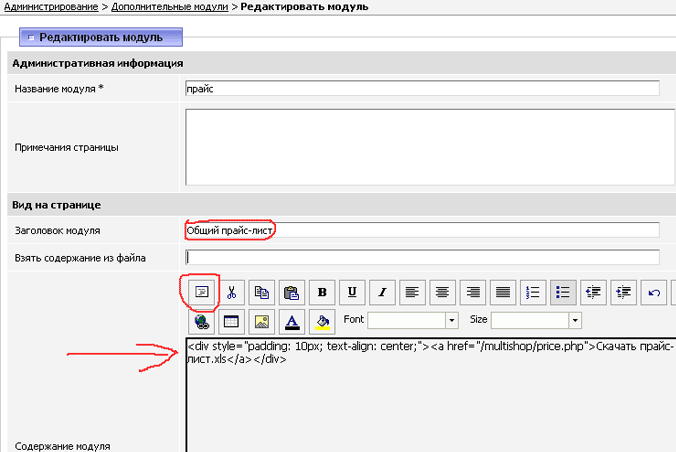This screenshot has width=676, height=452.
Task: Toggle bold formatting
Action: pos(322,292)
